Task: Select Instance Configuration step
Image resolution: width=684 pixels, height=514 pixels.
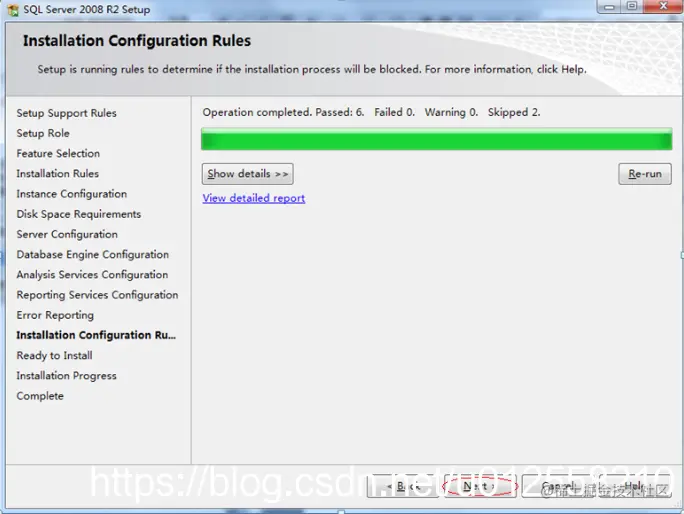Action: 72,194
